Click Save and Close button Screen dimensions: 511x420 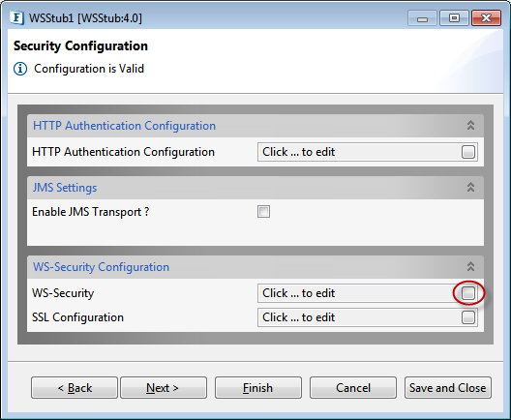click(x=448, y=388)
